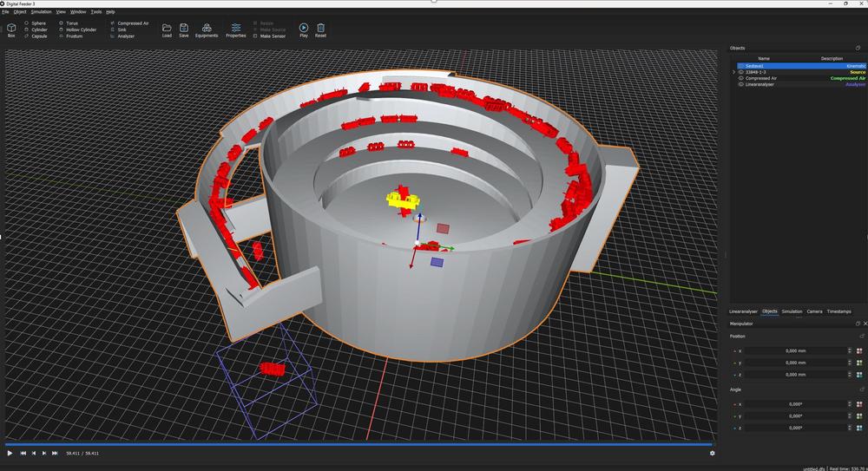The image size is (868, 471).
Task: Click the Position X stepper arrows
Action: [850, 351]
